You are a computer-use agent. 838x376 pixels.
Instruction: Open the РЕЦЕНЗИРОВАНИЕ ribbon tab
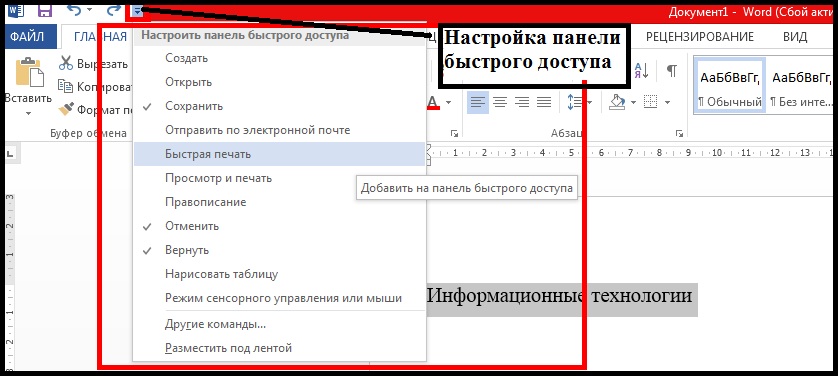click(700, 36)
